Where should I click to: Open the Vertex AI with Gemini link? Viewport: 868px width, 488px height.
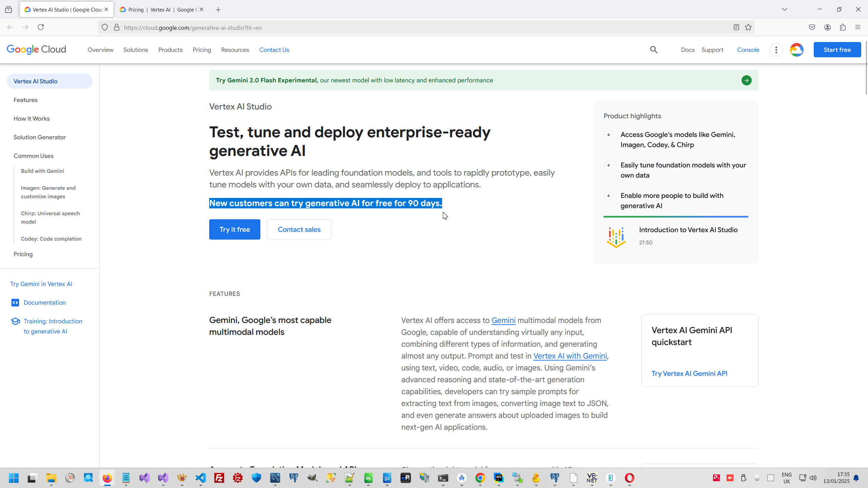(x=570, y=356)
